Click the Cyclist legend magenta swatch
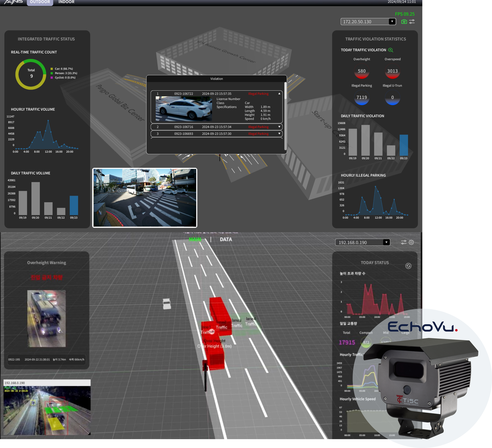This screenshot has width=492, height=448. [52, 78]
